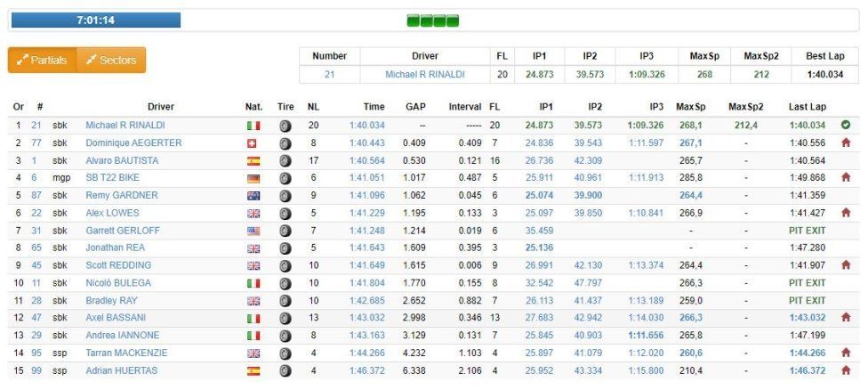Click the pit house icon in Redding's row
The image size is (868, 390).
[845, 265]
